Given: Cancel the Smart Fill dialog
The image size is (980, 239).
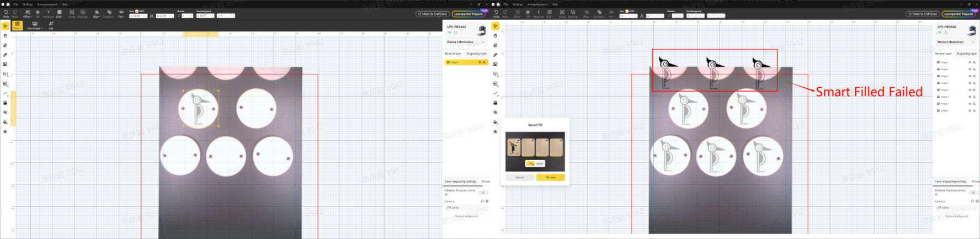Looking at the screenshot, I should coord(520,177).
